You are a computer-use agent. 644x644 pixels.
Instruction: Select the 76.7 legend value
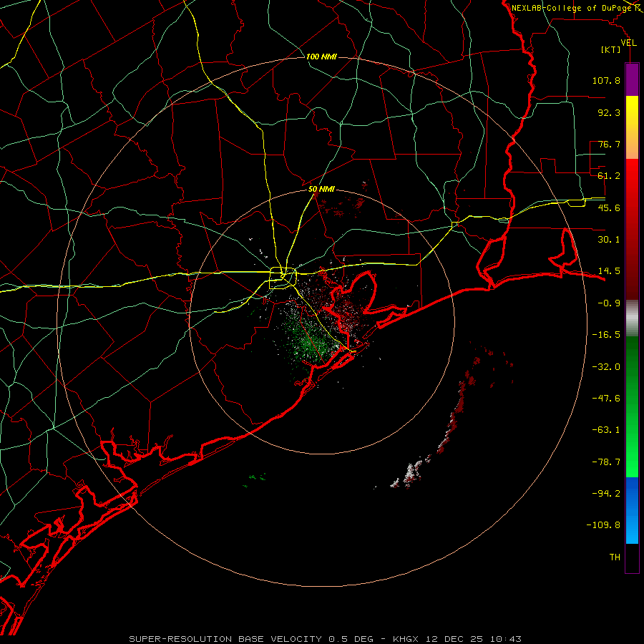(609, 144)
